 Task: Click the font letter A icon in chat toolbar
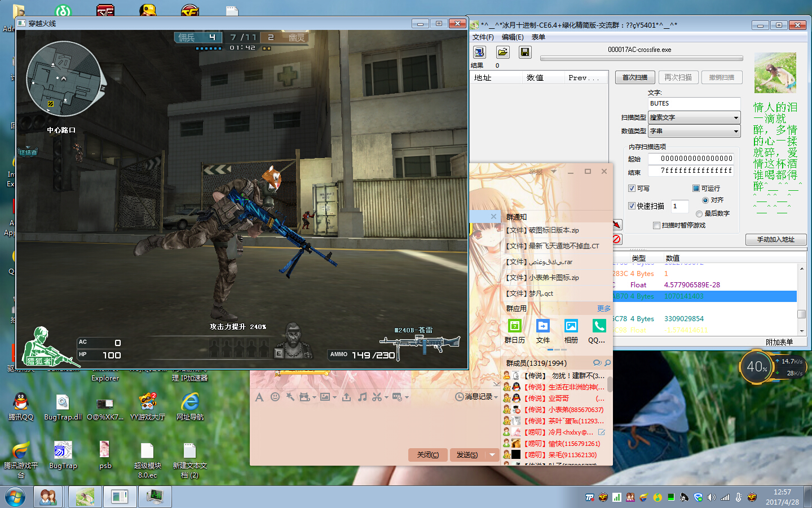coord(259,397)
